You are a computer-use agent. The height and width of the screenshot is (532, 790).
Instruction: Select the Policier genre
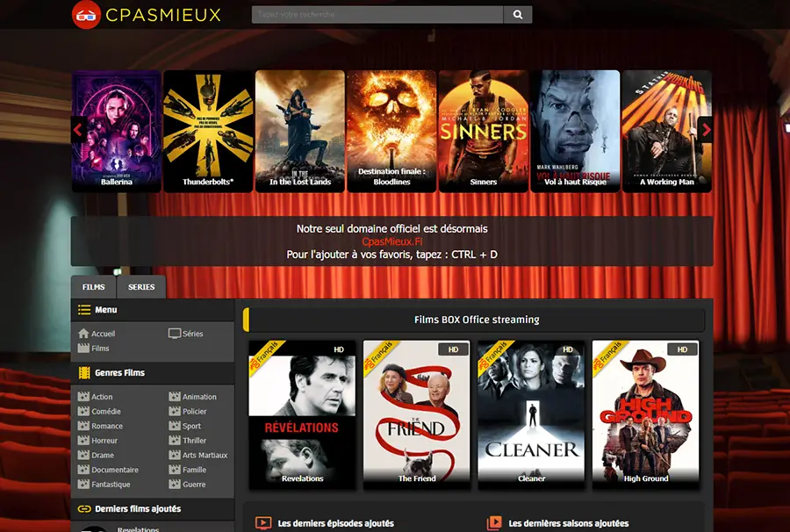point(195,412)
